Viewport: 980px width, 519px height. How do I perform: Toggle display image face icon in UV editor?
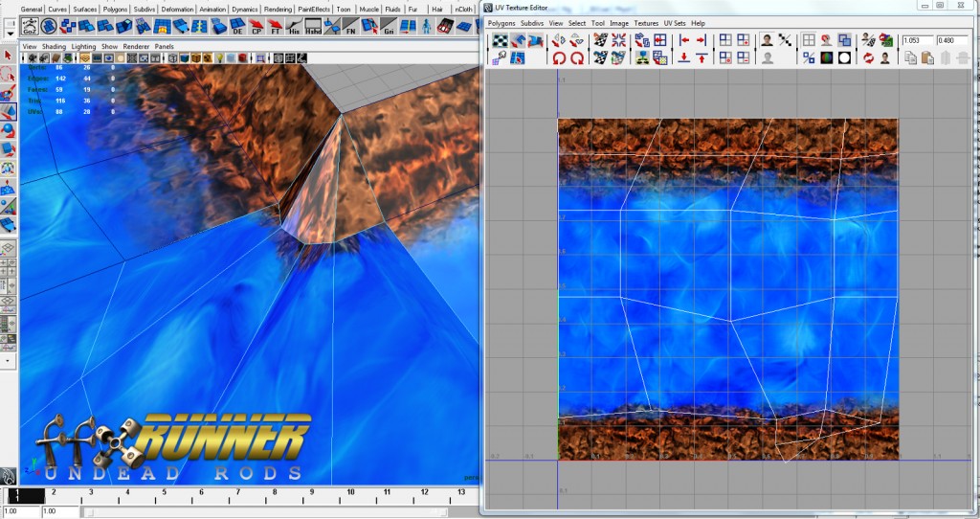point(767,40)
